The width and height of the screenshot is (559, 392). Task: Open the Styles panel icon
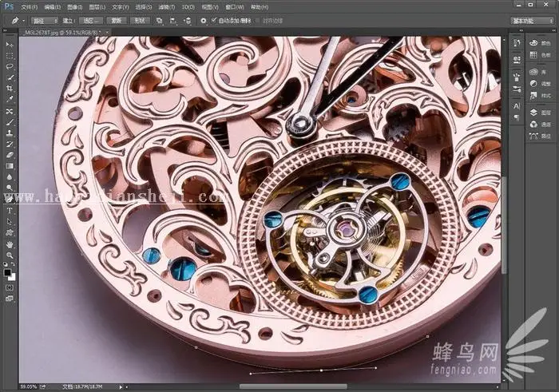(533, 96)
